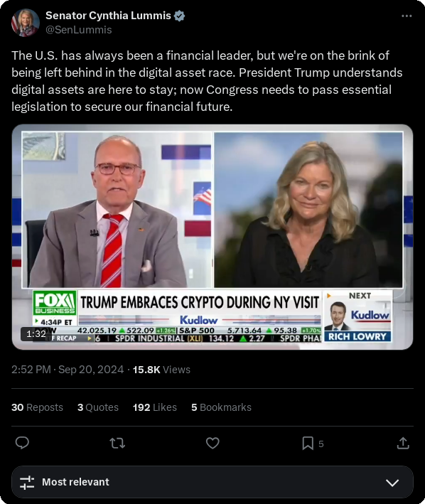View the 30 Reposts list

click(37, 407)
